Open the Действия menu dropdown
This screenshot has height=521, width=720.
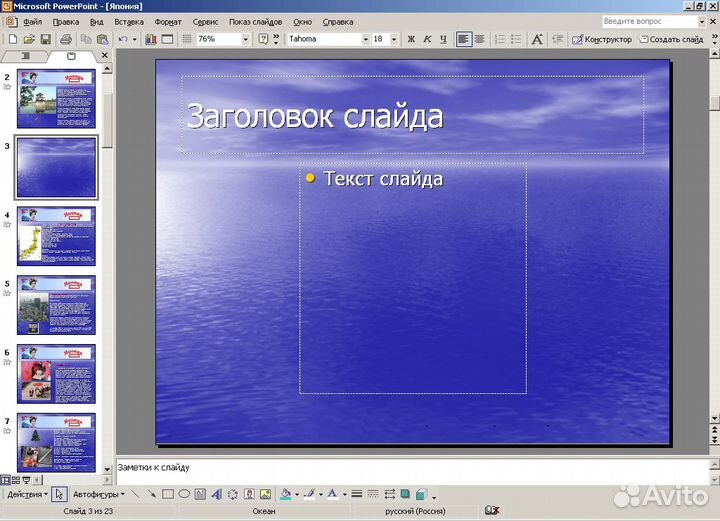click(28, 494)
